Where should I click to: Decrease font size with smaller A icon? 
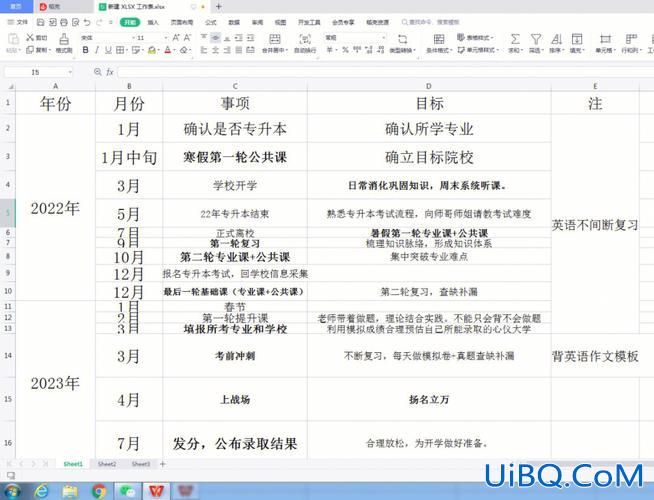187,38
